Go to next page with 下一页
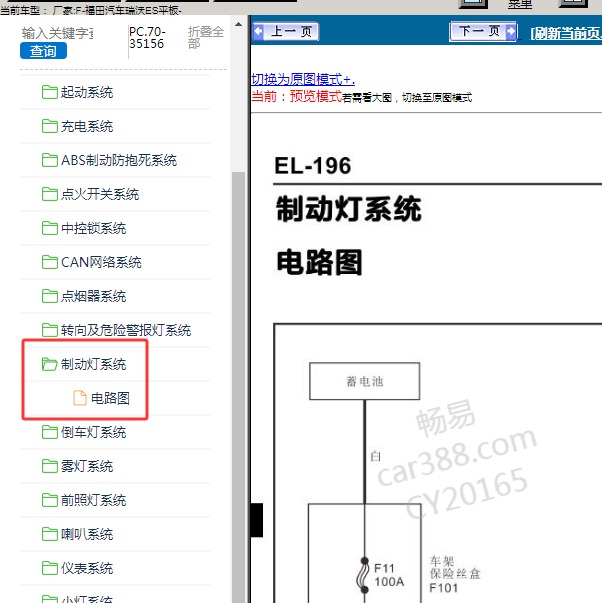The image size is (602, 603). point(483,31)
